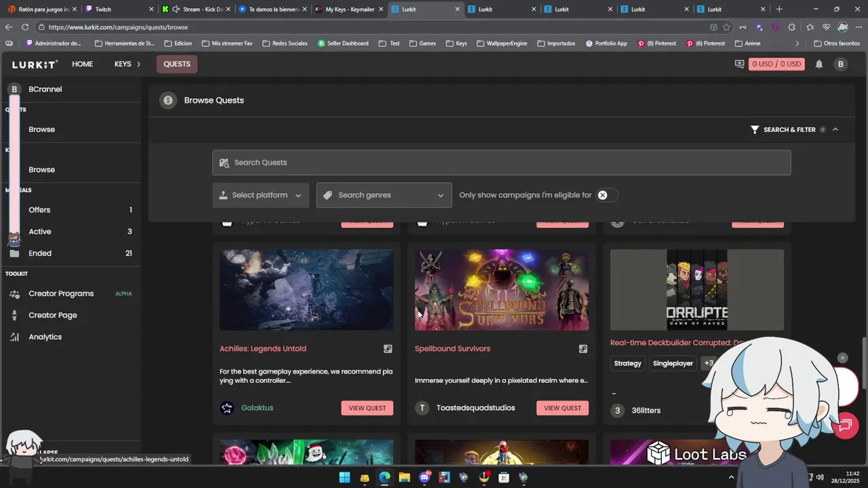Image resolution: width=868 pixels, height=488 pixels.
Task: Click the Strategy genre tag
Action: (x=628, y=363)
